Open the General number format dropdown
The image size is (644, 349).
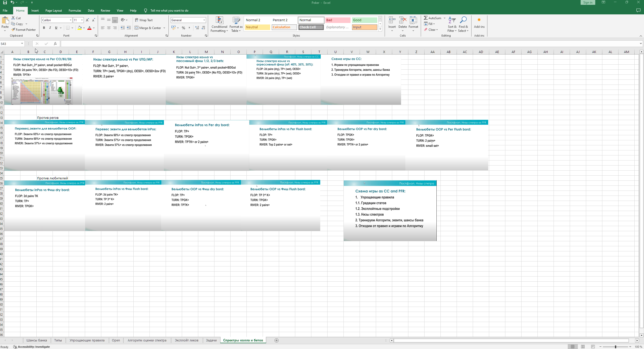(x=204, y=20)
